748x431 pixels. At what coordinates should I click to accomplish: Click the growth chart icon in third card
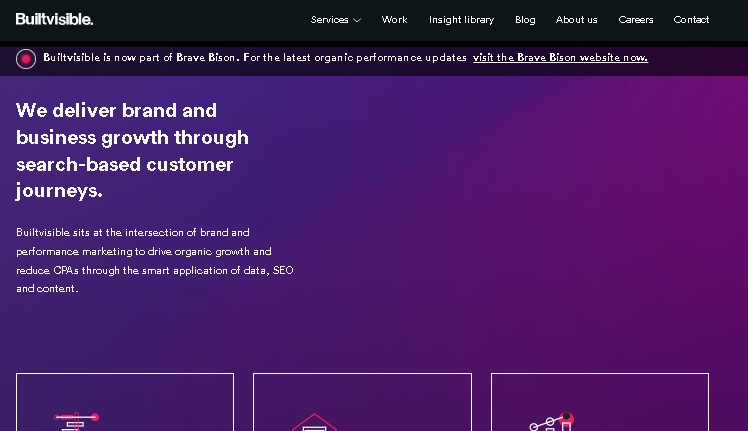pyautogui.click(x=552, y=421)
